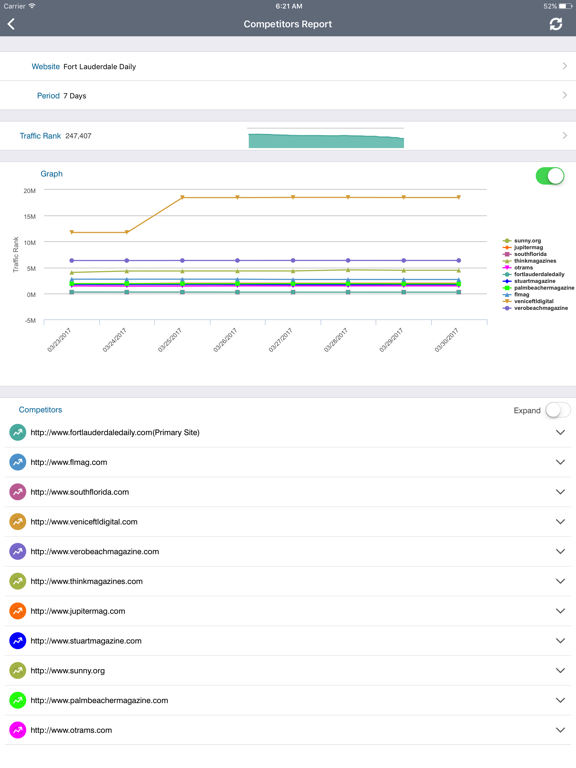Select the southflorida legend entry
The image size is (576, 768).
(x=525, y=254)
